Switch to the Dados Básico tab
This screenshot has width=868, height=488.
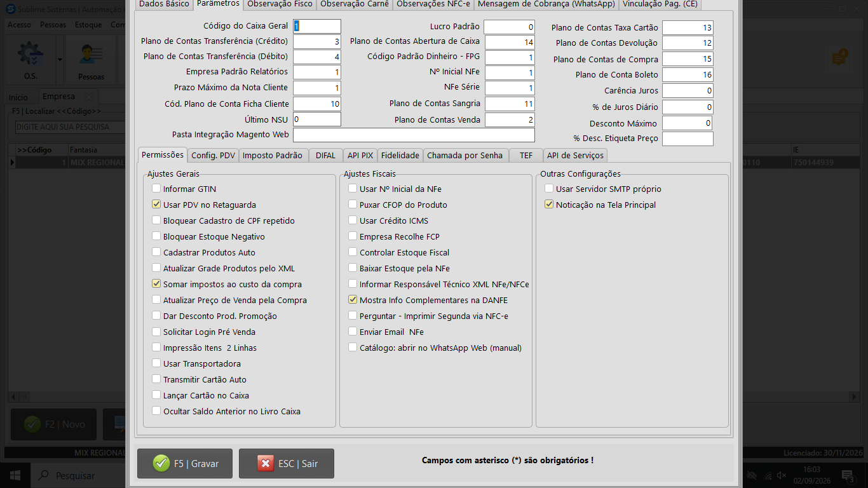click(164, 4)
